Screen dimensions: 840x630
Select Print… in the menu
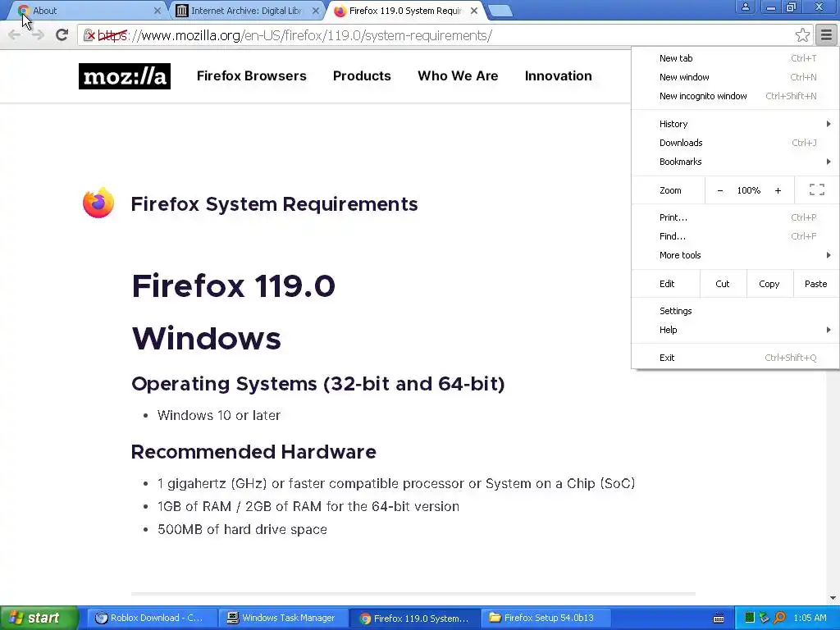(x=735, y=217)
